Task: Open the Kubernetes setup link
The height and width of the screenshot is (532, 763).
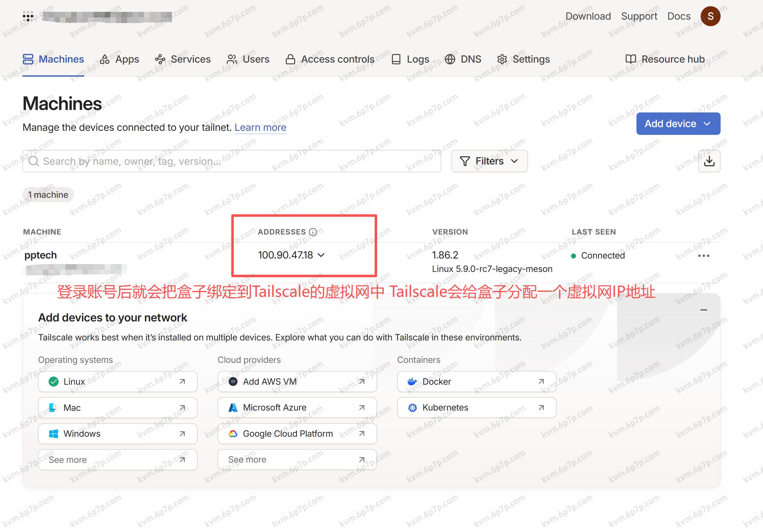Action: 476,407
